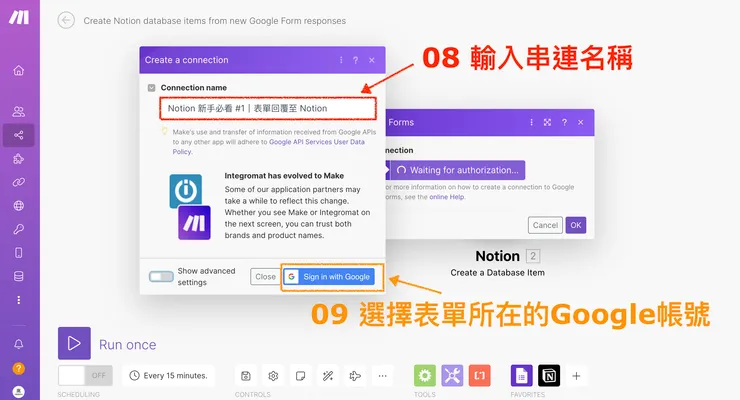Click Sign in with Google
740x400 pixels.
[x=329, y=277]
